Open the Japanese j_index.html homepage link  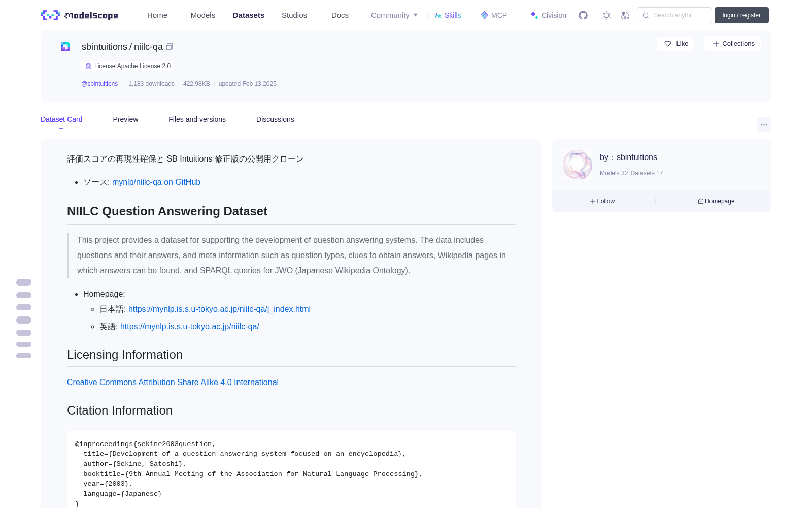[219, 309]
